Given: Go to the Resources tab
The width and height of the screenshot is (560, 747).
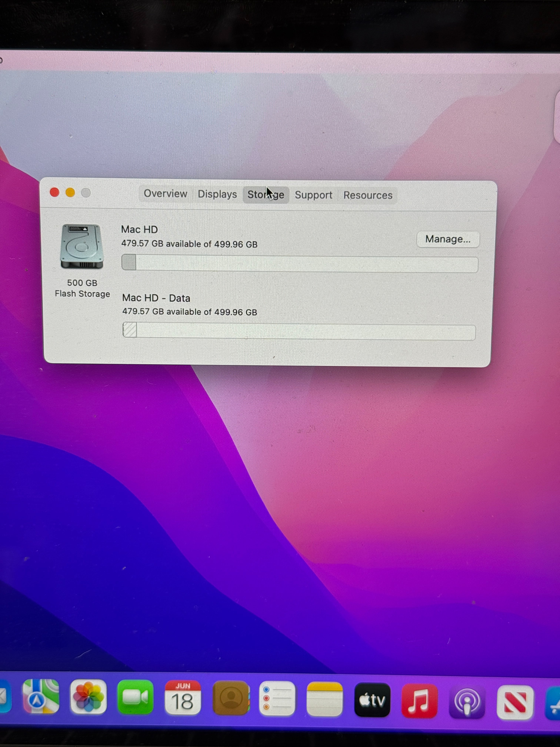Looking at the screenshot, I should [x=368, y=195].
